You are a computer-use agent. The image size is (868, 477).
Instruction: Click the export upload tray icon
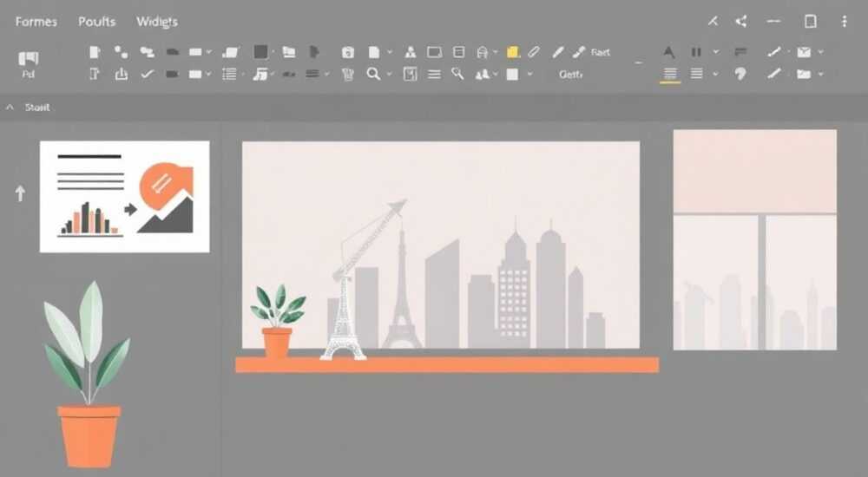[121, 74]
